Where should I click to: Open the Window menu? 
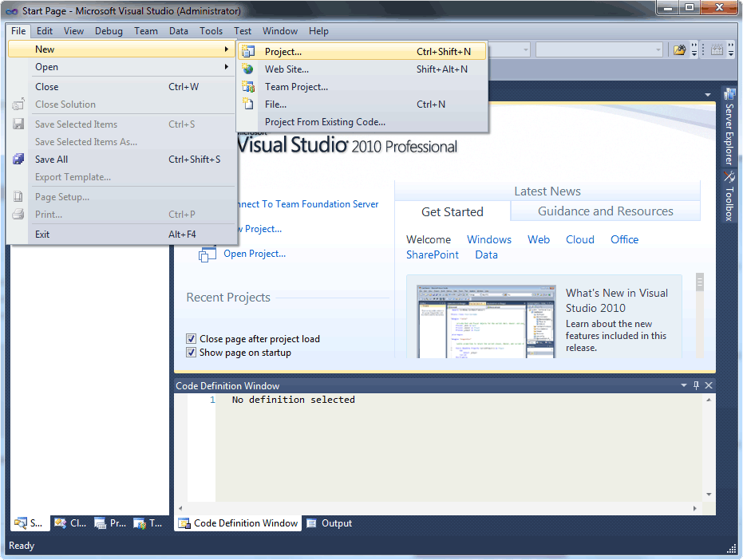click(280, 31)
